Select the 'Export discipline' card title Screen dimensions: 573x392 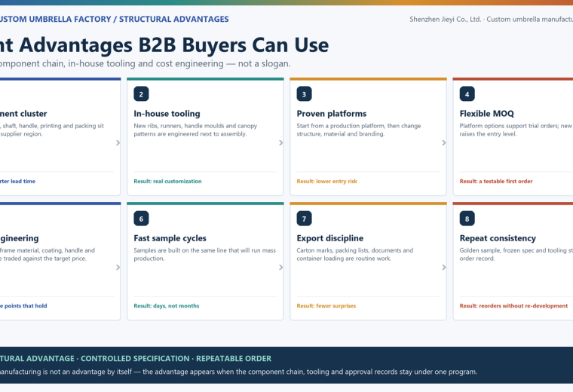(330, 238)
